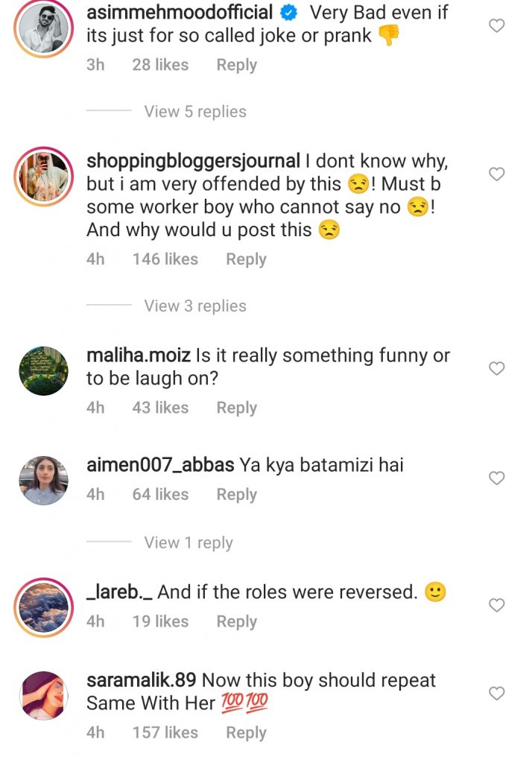Viewport: 532px width, 763px height.
Task: Open the 157 likes on saramalik.89's comment
Action: click(166, 732)
